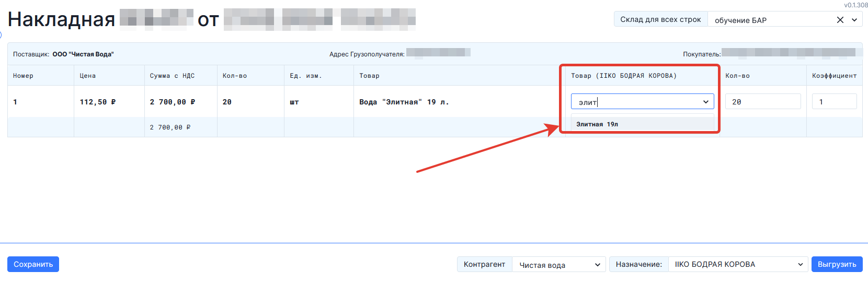Click the Коэффициент input field

834,102
